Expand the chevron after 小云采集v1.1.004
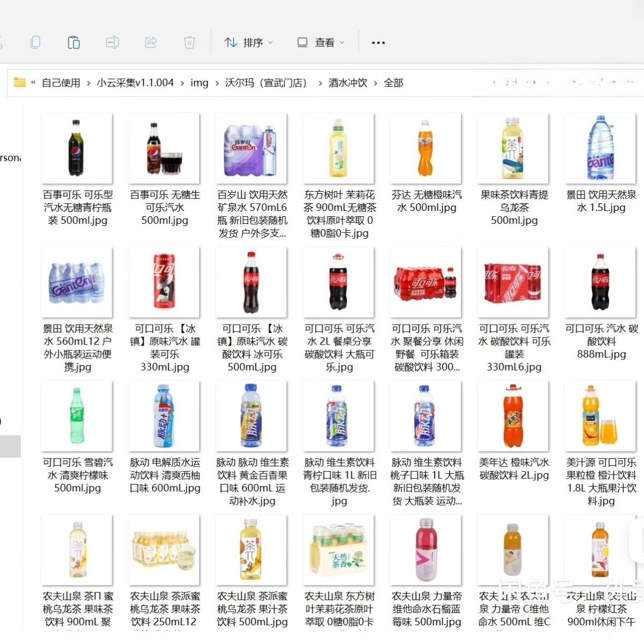 182,83
